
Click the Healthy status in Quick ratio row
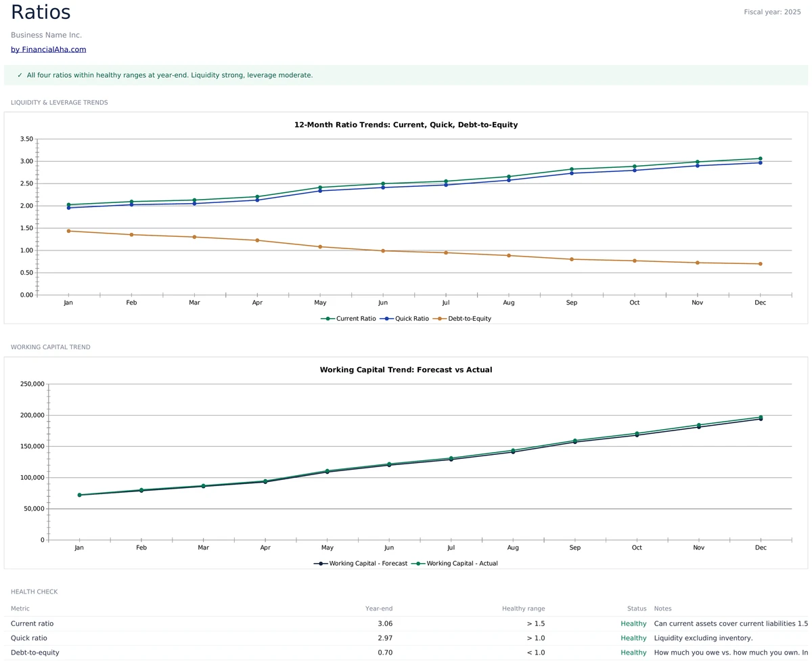click(633, 638)
